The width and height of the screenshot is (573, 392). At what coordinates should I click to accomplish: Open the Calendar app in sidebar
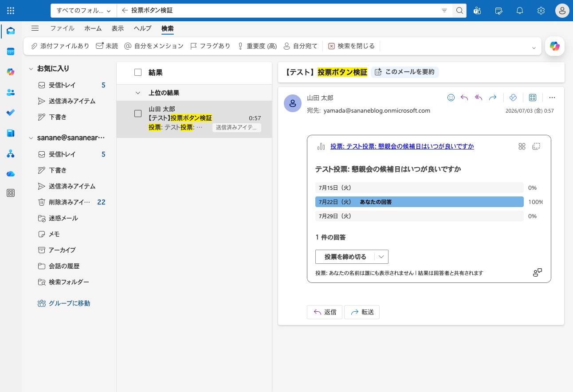[11, 51]
